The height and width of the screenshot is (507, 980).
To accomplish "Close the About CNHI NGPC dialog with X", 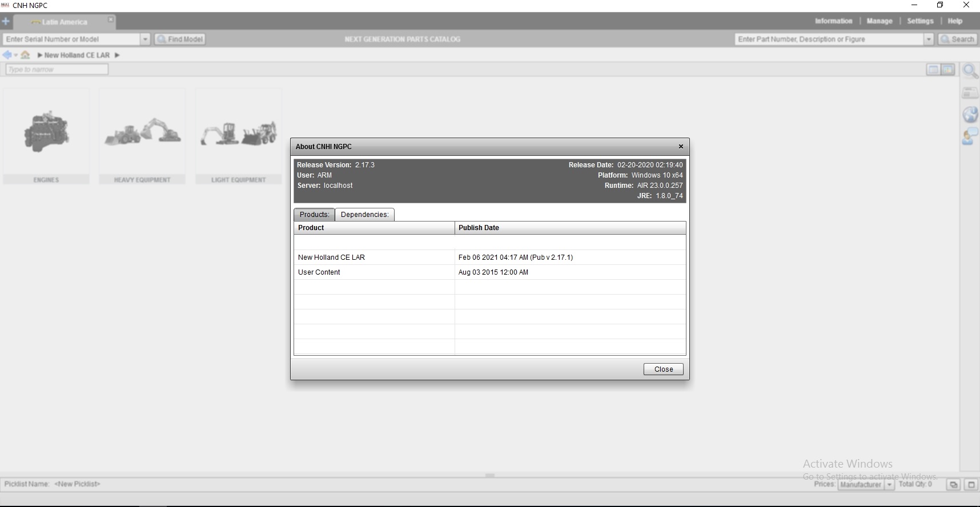I will point(681,147).
